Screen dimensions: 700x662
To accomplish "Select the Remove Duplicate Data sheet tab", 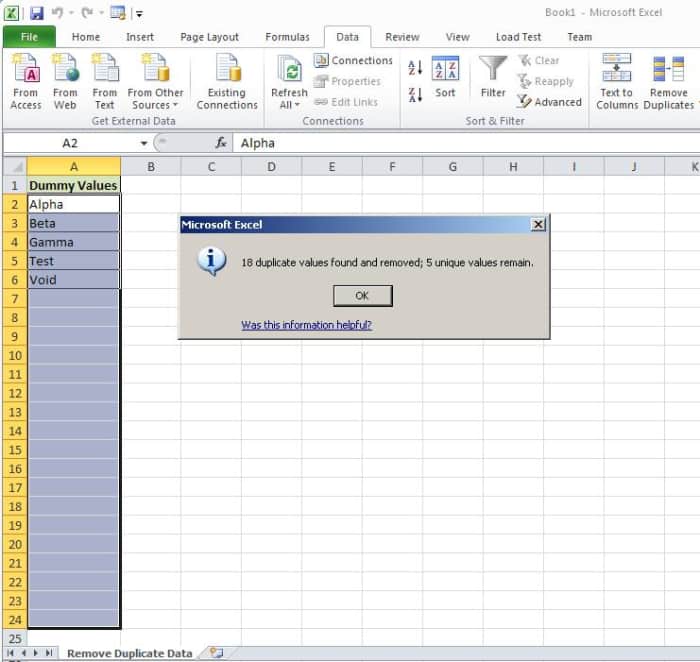I will 129,653.
